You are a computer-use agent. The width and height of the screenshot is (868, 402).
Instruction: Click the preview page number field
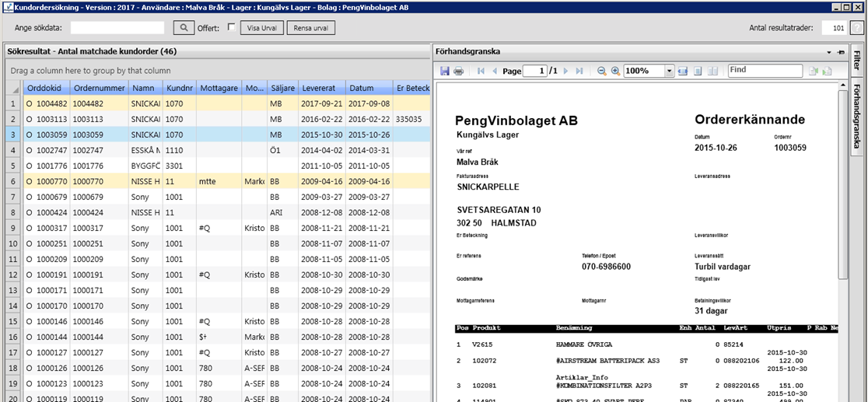tap(535, 71)
